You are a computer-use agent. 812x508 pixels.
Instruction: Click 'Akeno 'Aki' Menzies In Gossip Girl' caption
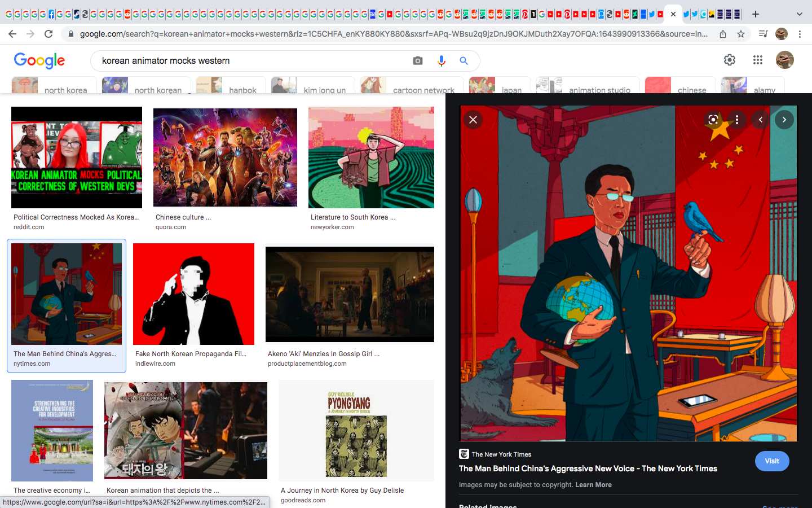click(324, 354)
